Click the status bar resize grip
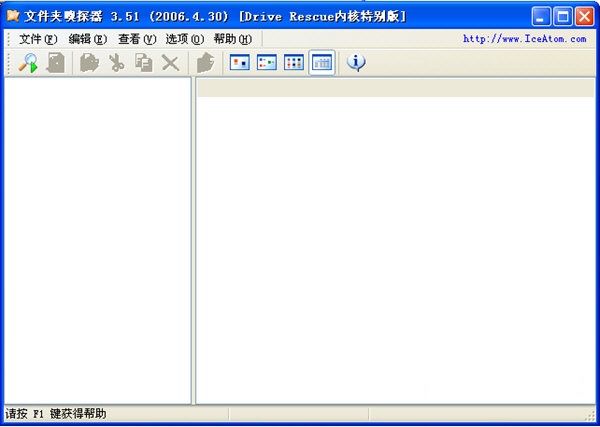600x427 pixels. pyautogui.click(x=590, y=416)
